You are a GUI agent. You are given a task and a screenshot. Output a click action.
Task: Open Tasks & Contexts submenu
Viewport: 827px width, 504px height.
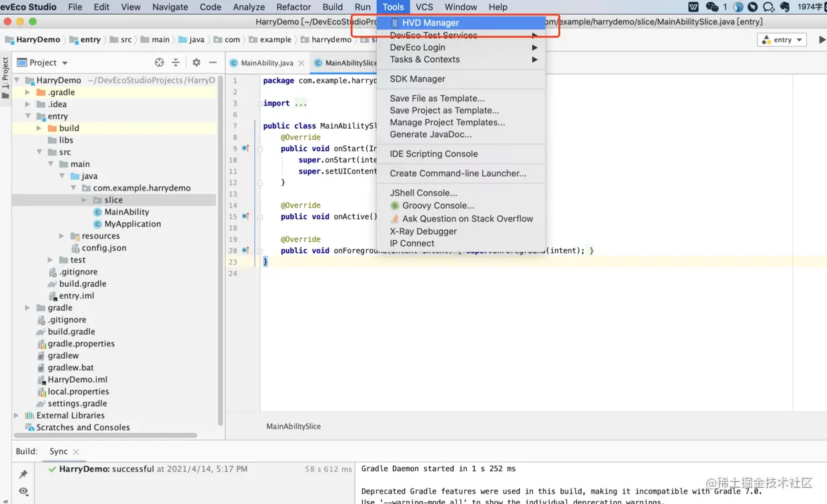click(x=462, y=59)
